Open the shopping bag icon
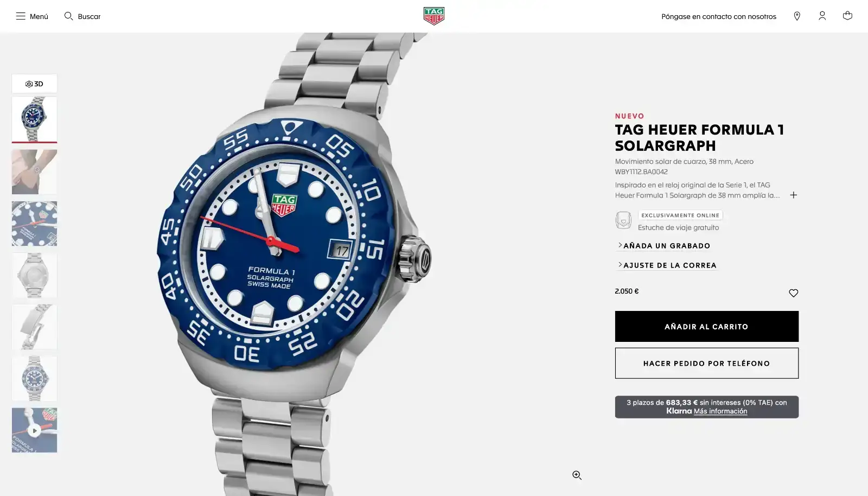Viewport: 868px width, 496px height. 847,16
